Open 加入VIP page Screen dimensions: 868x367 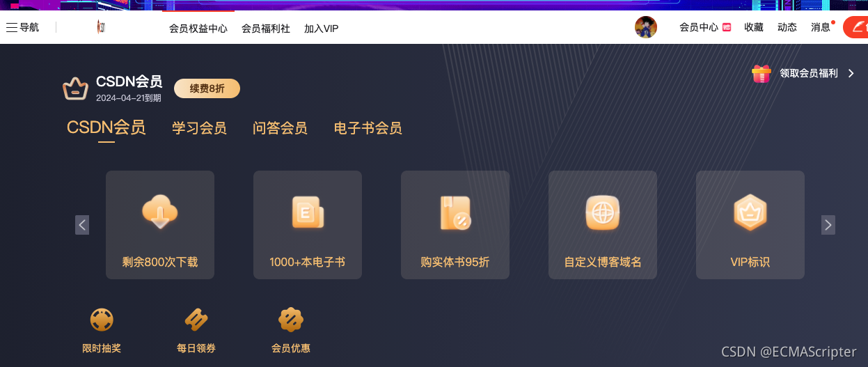click(x=322, y=29)
